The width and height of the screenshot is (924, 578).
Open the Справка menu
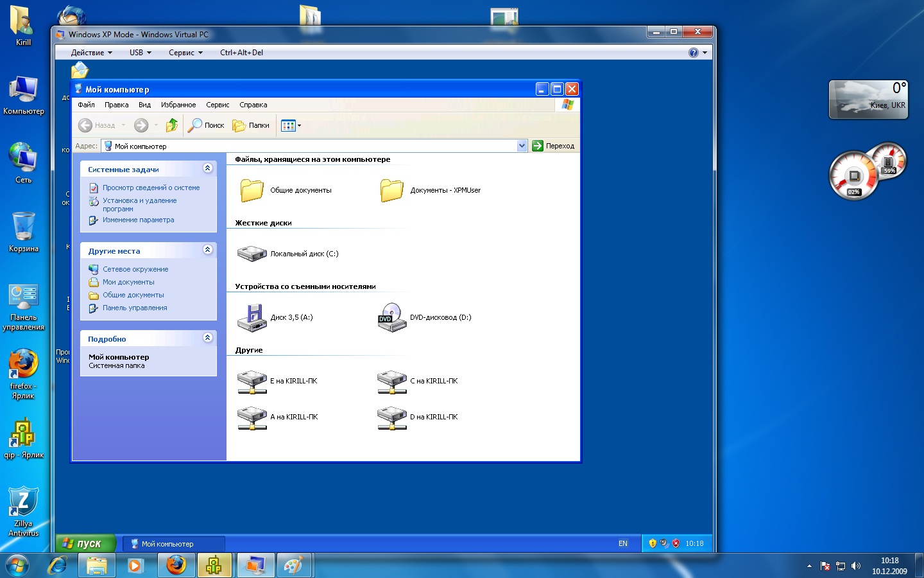pos(253,105)
